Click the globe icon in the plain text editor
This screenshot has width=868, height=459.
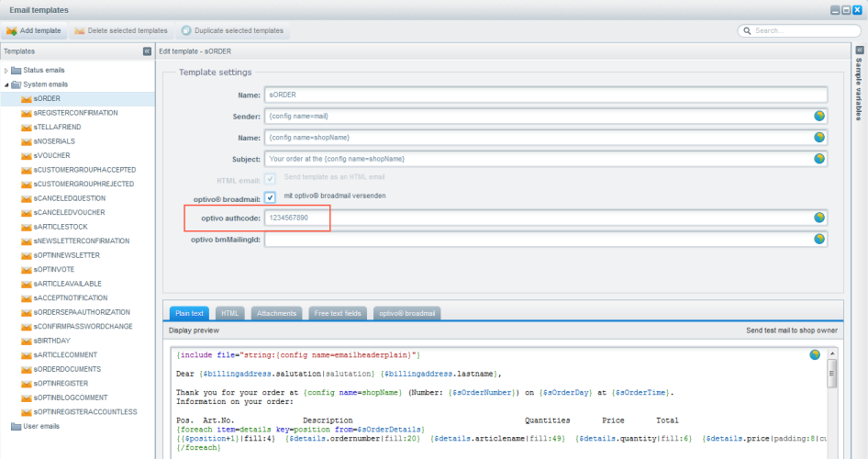click(814, 355)
